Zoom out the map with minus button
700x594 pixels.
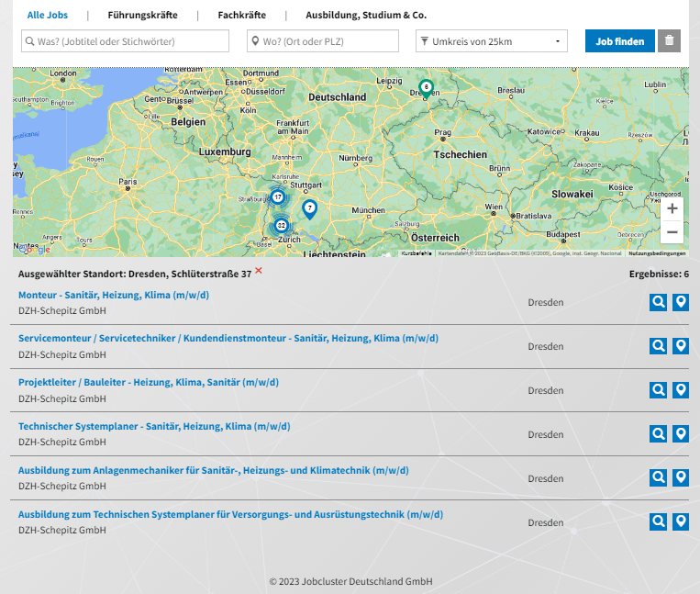[672, 232]
